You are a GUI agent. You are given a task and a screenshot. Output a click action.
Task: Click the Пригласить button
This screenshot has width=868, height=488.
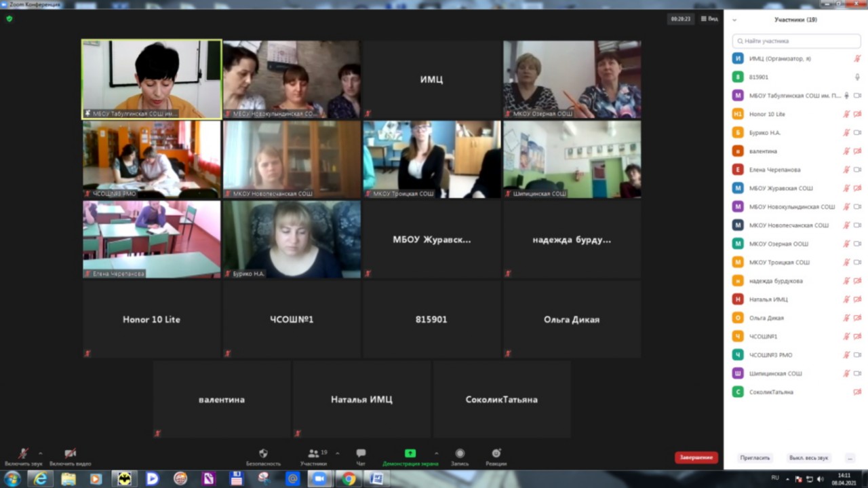pyautogui.click(x=755, y=458)
